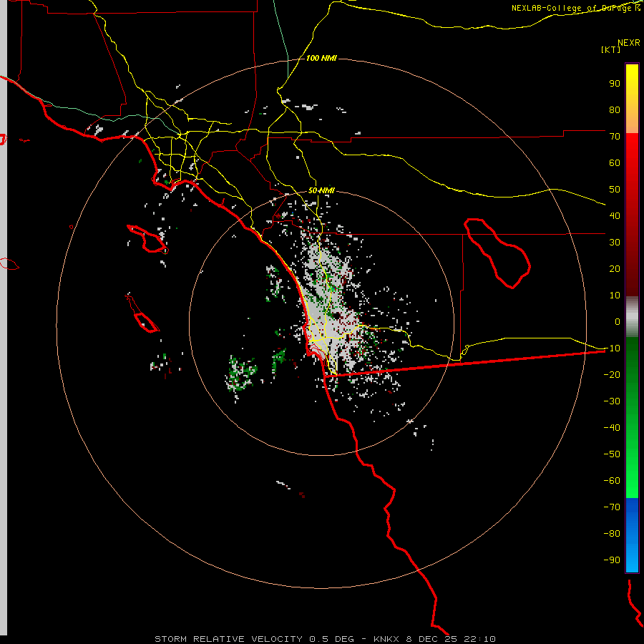Click the -70 scale value
This screenshot has width=644, height=644.
(x=612, y=507)
